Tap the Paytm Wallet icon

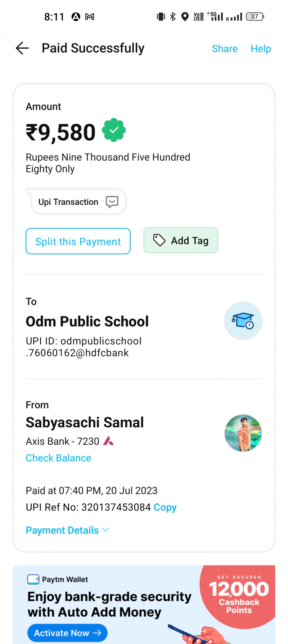point(33,579)
